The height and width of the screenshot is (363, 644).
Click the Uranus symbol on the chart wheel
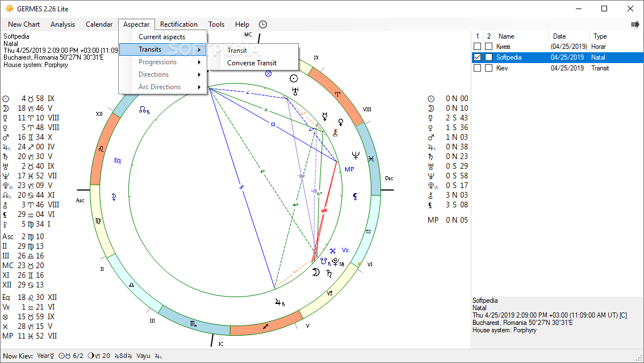pos(295,91)
